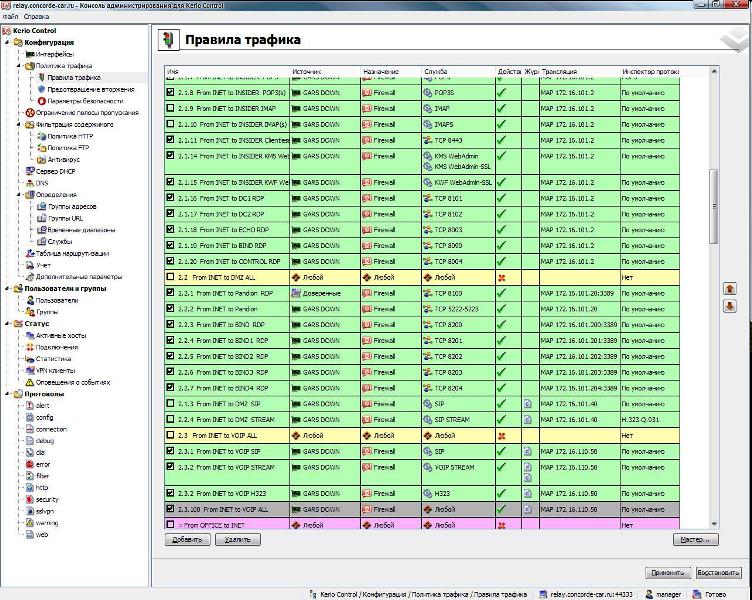This screenshot has width=752, height=600.
Task: Click the scroll down arrow of rules table
Action: (714, 524)
